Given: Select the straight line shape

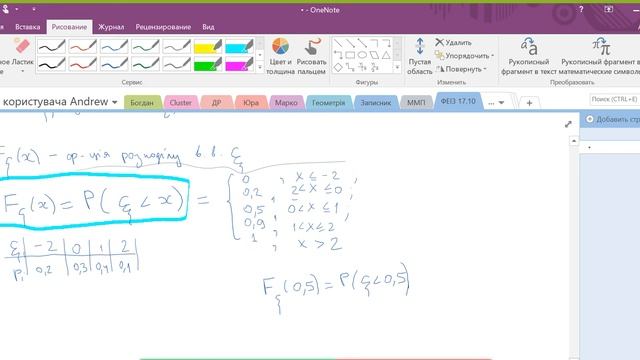Looking at the screenshot, I should (338, 42).
